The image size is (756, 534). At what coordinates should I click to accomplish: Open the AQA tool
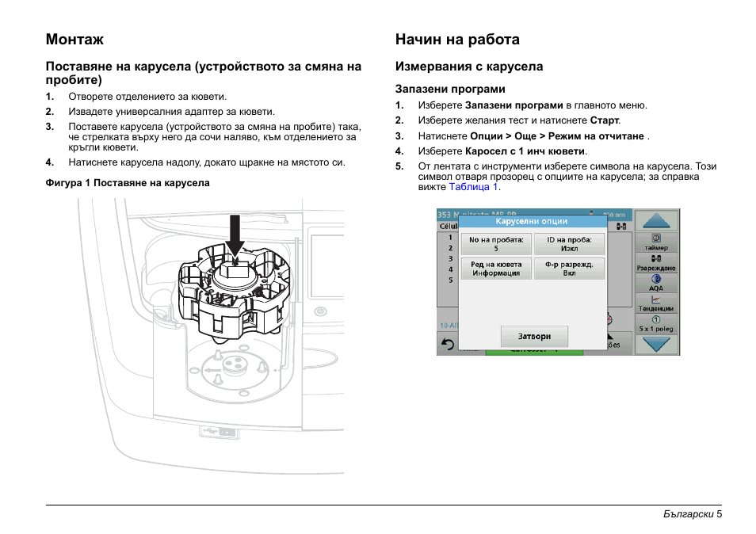[x=656, y=283]
